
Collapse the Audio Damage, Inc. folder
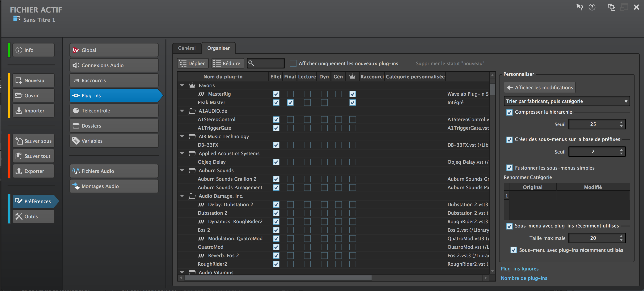point(182,196)
